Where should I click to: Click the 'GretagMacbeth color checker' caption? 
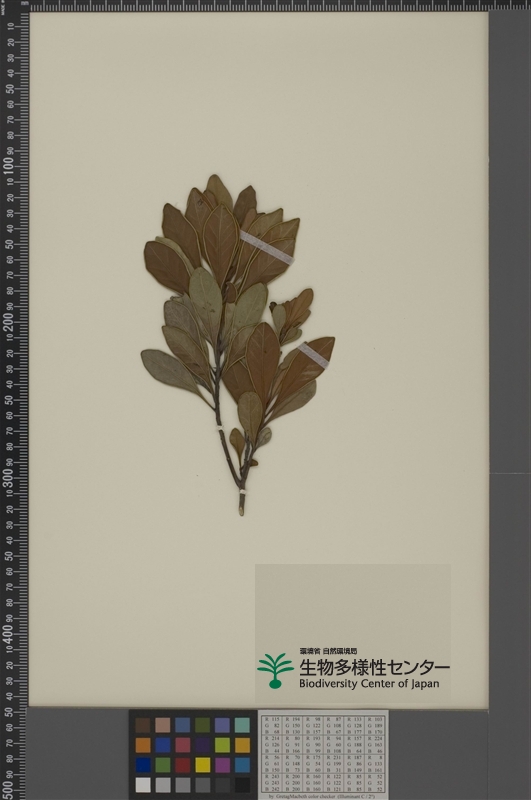tap(323, 796)
